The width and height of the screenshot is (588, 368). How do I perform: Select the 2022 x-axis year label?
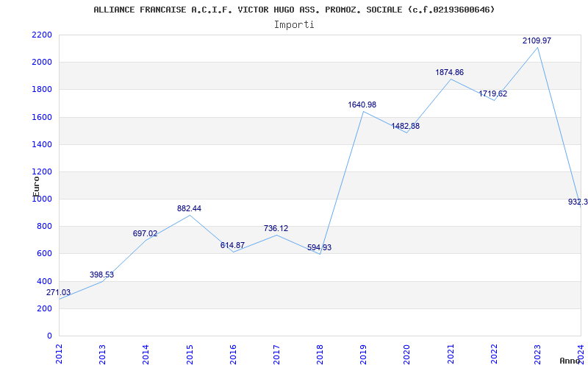tap(494, 354)
